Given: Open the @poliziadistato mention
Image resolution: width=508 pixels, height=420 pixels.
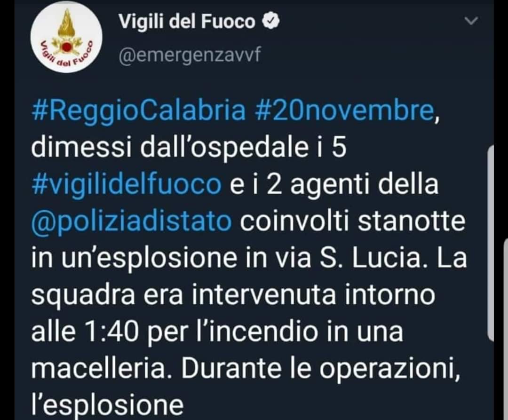Looking at the screenshot, I should point(132,222).
